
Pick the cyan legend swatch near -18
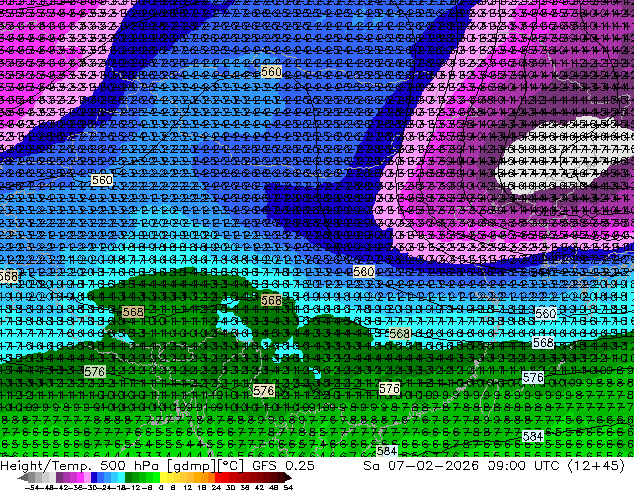pos(121,477)
